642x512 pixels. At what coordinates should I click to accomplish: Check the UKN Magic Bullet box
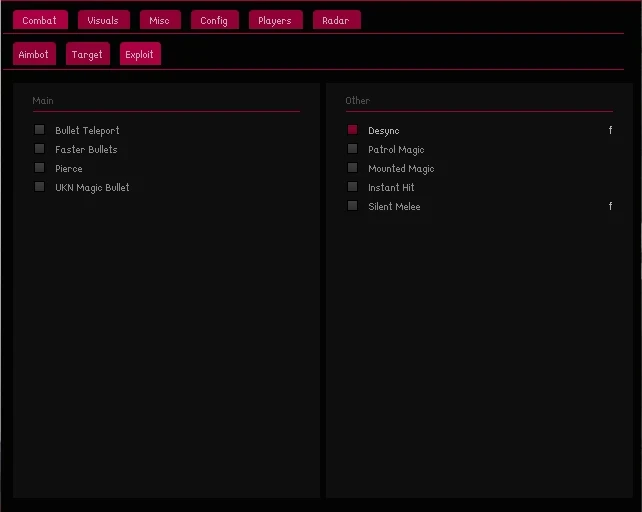click(x=39, y=187)
